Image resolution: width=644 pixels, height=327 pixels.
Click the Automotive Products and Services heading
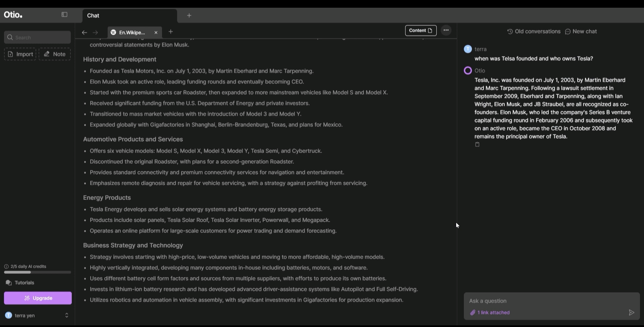pyautogui.click(x=133, y=139)
